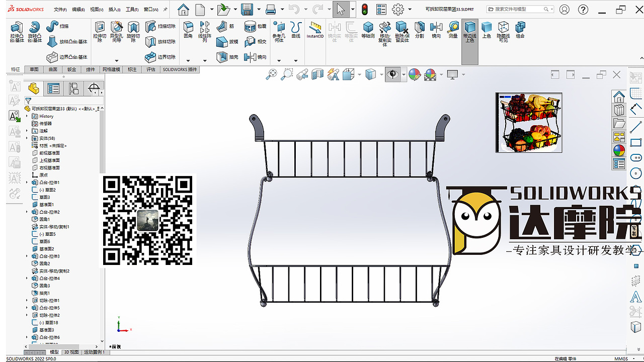This screenshot has width=644, height=362.
Task: Choose the 边界凸台/基体 boundary boss feature
Action: (67, 57)
